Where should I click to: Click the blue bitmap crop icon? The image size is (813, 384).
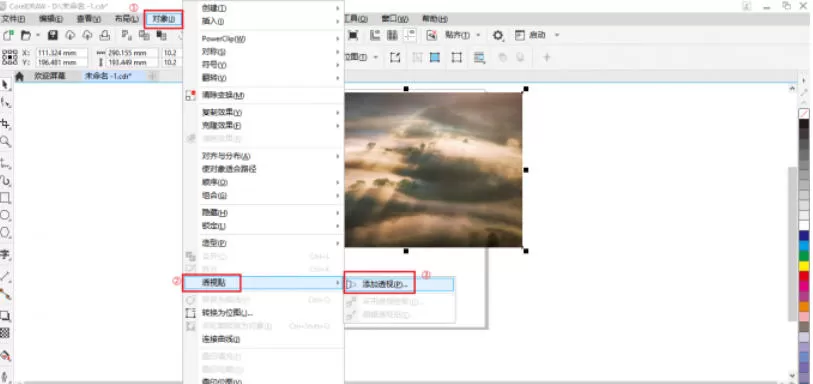434,57
